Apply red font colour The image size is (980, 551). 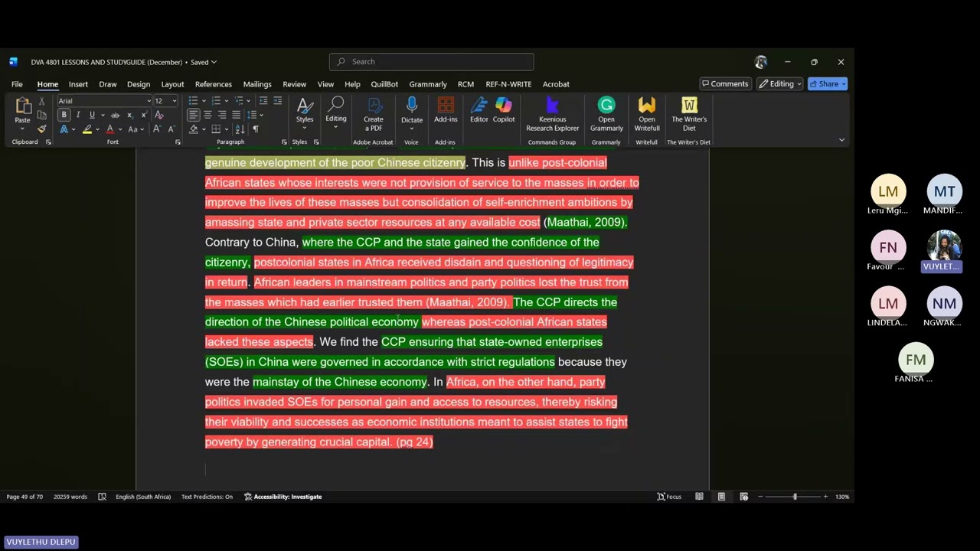coord(110,129)
